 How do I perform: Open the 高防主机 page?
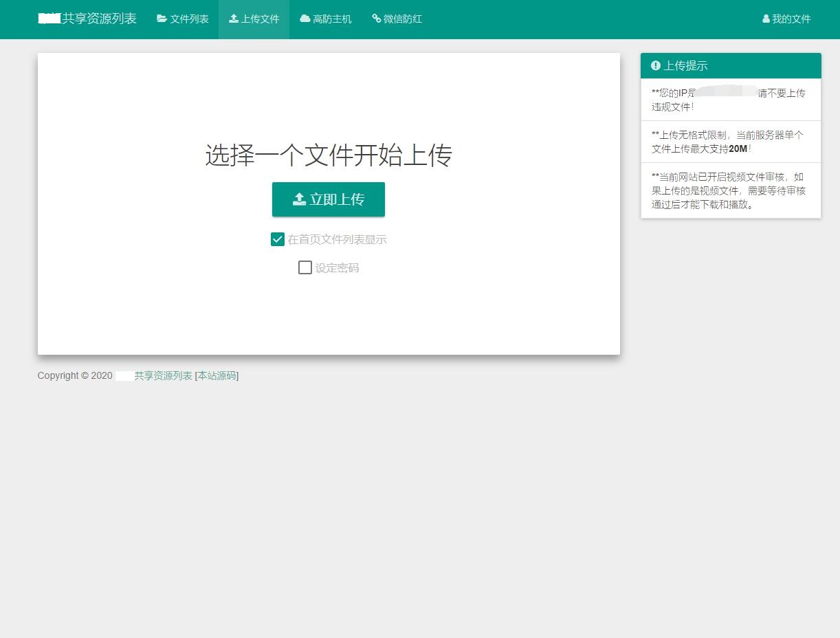click(x=325, y=19)
